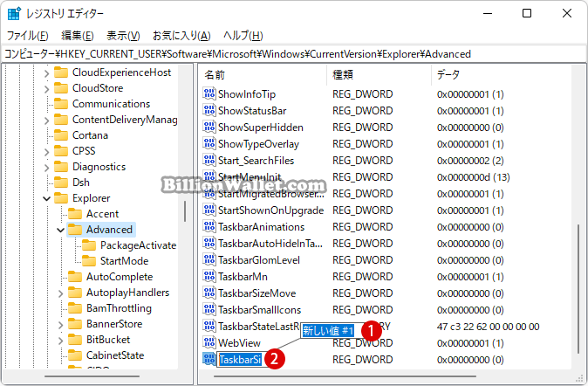Click the TaskbarSmallIcons value icon
Screen dimensions: 588x386
coord(209,309)
